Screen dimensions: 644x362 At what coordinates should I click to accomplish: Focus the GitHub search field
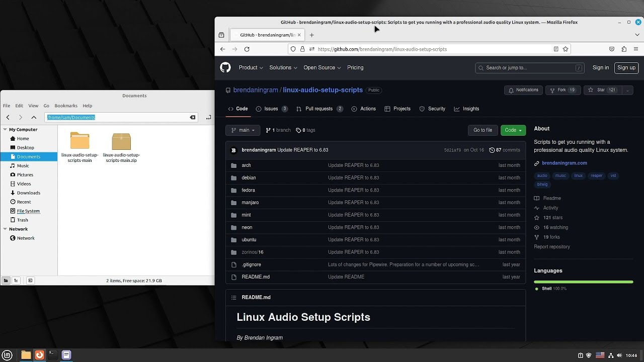click(x=530, y=68)
